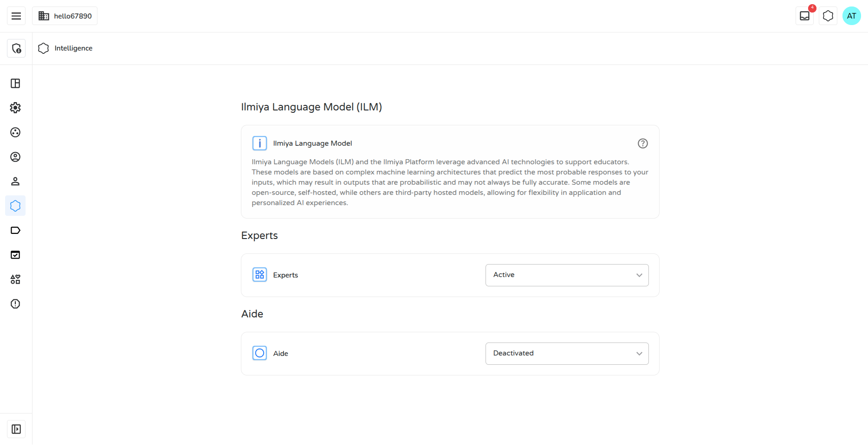Click the shield icon below the hamburger menu

pyautogui.click(x=16, y=48)
